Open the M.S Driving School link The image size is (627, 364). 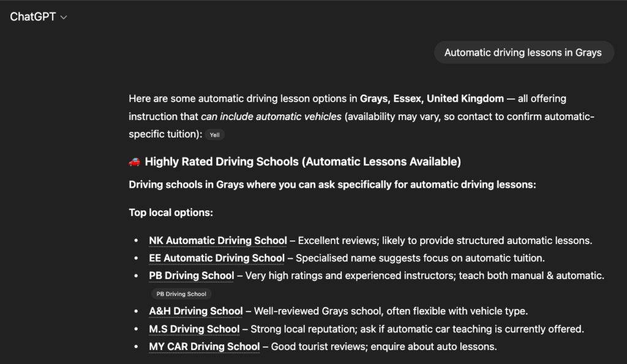coord(194,329)
